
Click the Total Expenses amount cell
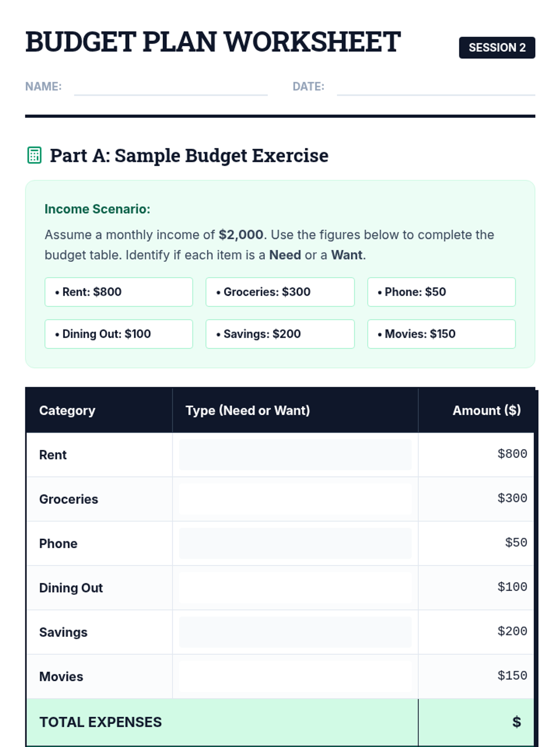476,722
